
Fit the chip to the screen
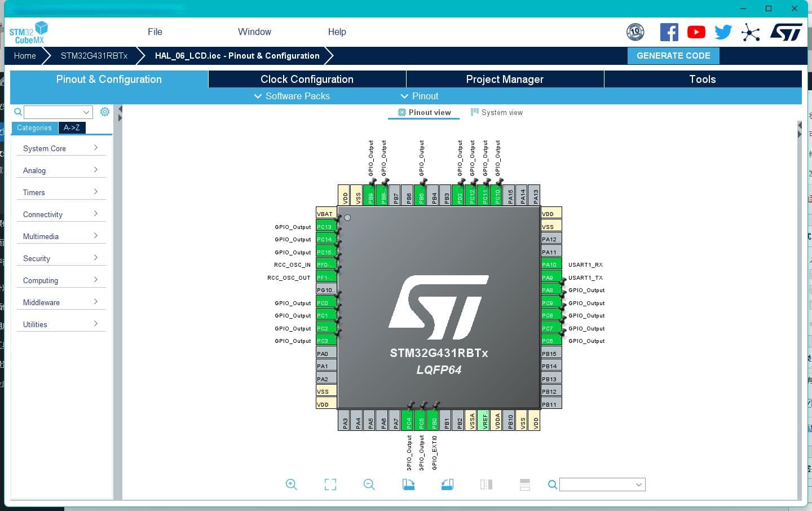pyautogui.click(x=330, y=484)
